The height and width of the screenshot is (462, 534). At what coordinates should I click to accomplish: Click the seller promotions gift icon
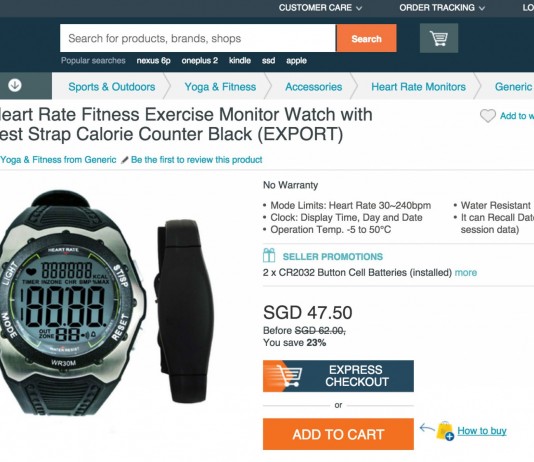coord(269,255)
